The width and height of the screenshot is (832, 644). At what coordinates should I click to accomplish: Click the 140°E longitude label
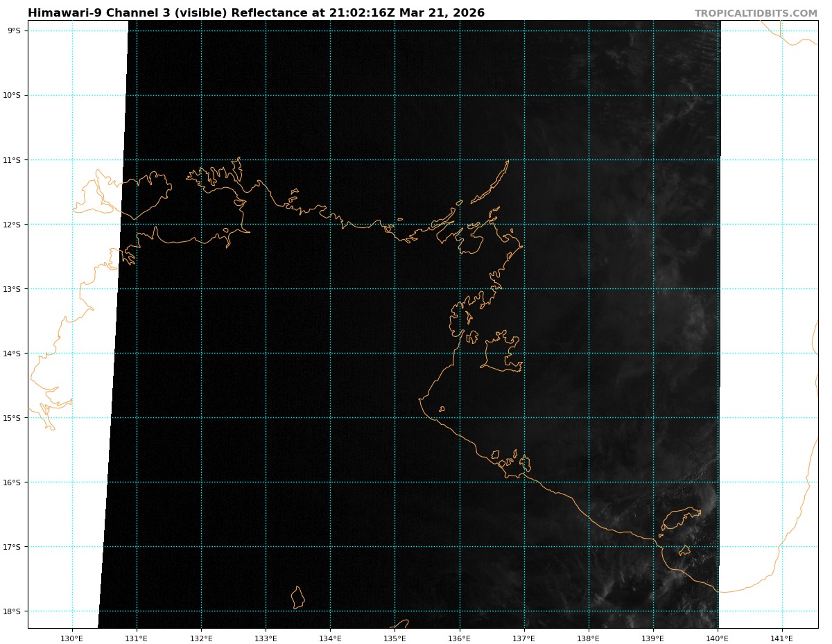[718, 638]
